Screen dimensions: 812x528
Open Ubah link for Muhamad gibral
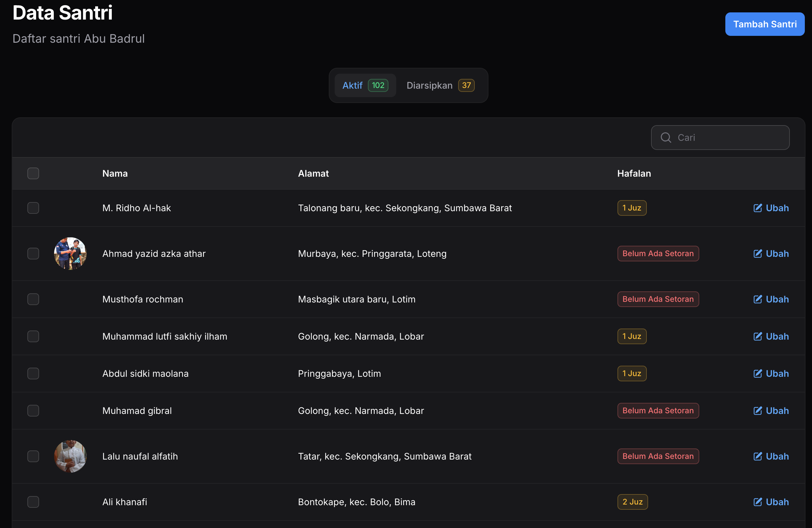pos(771,411)
